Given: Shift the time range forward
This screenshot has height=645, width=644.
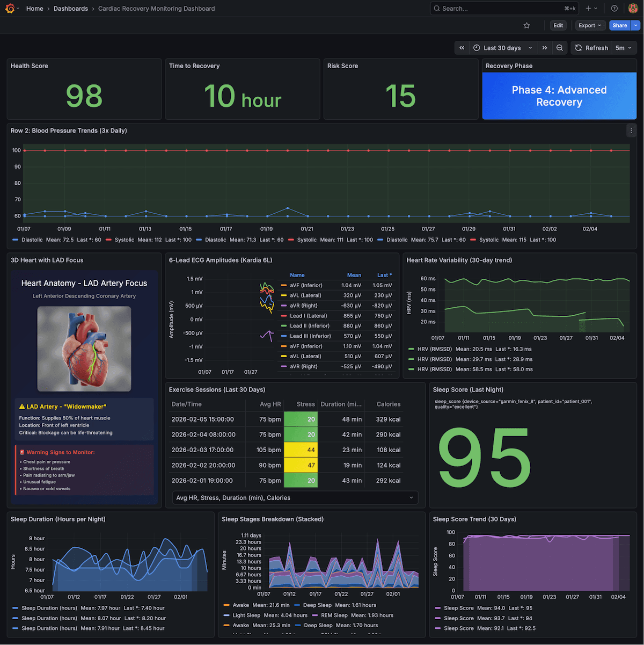Looking at the screenshot, I should pos(545,48).
